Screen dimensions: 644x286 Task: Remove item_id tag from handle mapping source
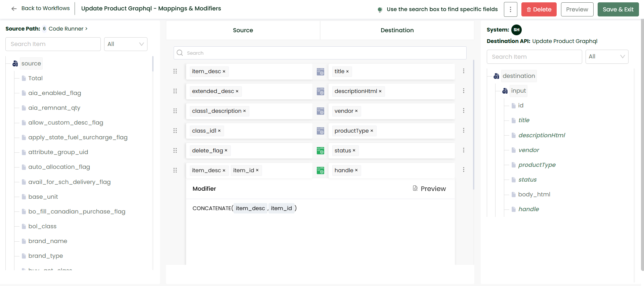point(257,171)
